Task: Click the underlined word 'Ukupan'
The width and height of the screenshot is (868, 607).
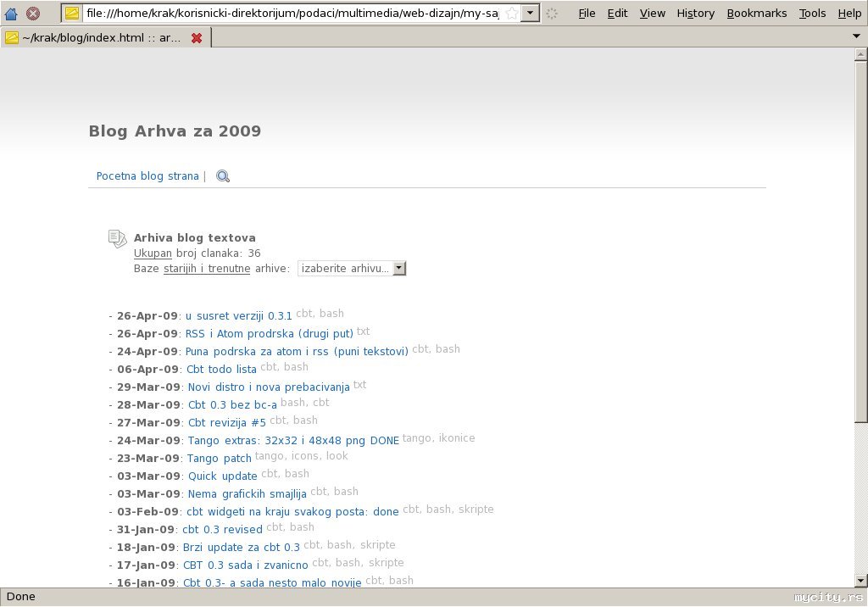Action: tap(153, 253)
